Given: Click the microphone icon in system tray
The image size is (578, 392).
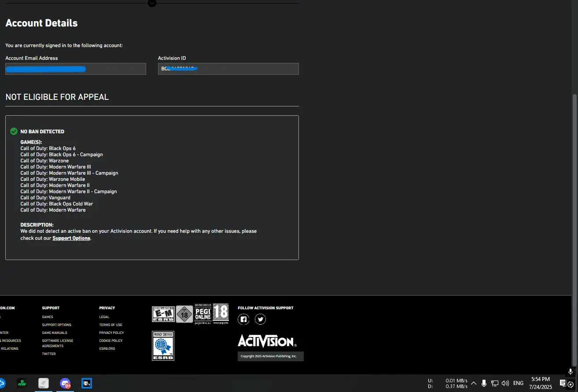Looking at the screenshot, I should pos(484,383).
